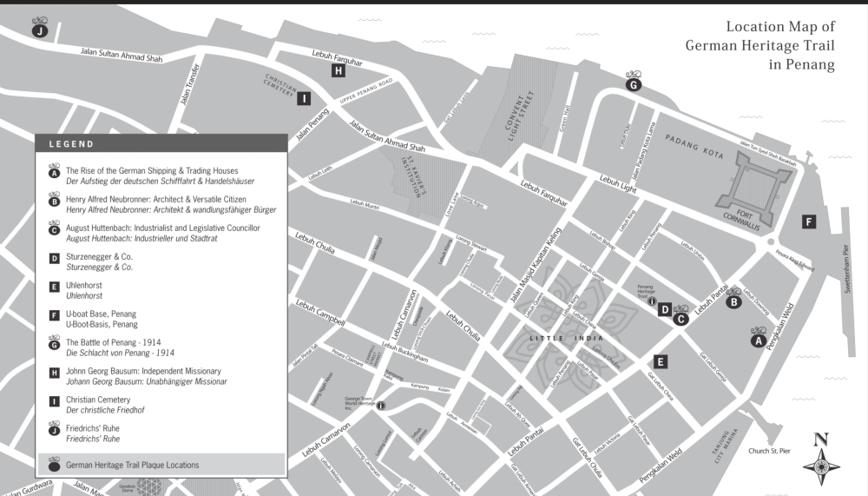The image size is (868, 496).
Task: Click the 'LITTLE INDIA' label
Action: 566,338
